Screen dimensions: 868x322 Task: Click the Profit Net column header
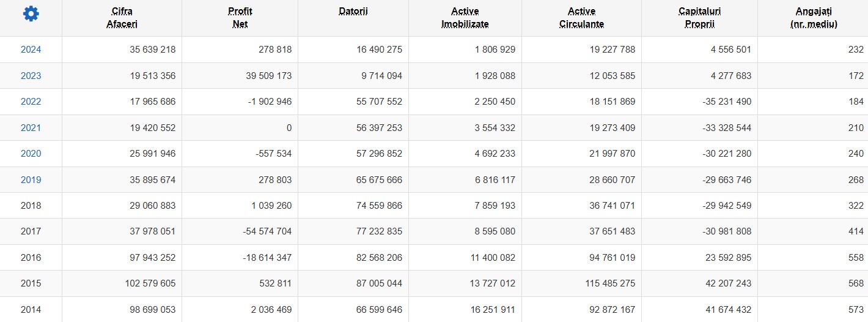(x=240, y=18)
